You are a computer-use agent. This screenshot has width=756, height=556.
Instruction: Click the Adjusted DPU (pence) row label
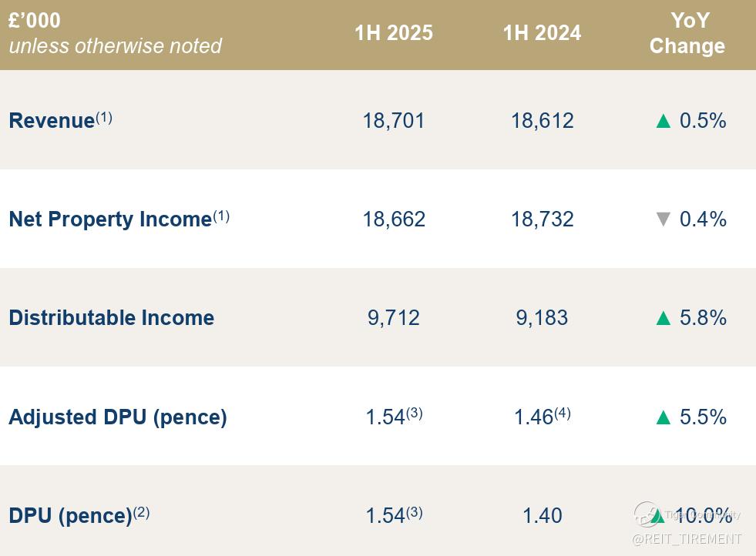click(118, 417)
